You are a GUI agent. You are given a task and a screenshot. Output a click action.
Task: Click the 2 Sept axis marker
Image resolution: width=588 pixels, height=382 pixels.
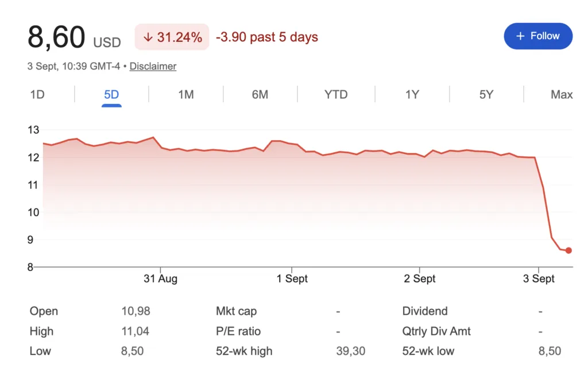pyautogui.click(x=420, y=279)
